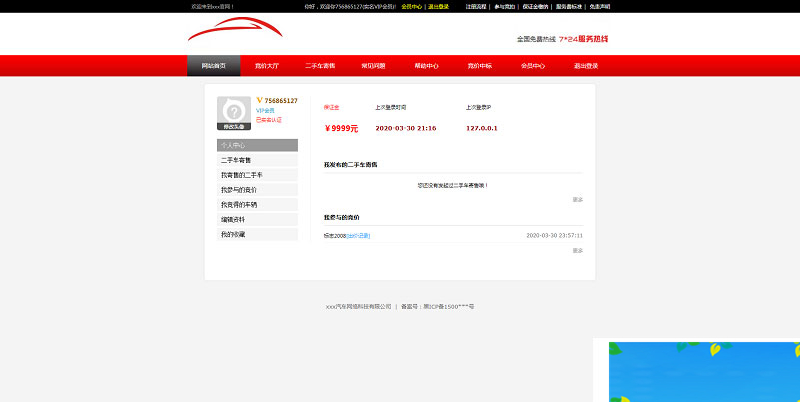Viewport: 800px width, 402px height.
Task: Select 二手车寄售 in the left sidebar
Action: coord(236,160)
